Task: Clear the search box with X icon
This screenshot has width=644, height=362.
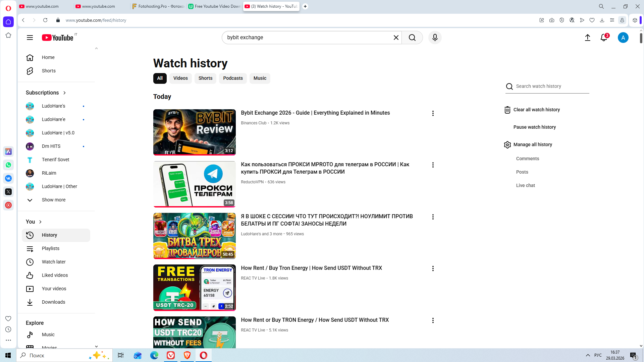Action: [396, 38]
